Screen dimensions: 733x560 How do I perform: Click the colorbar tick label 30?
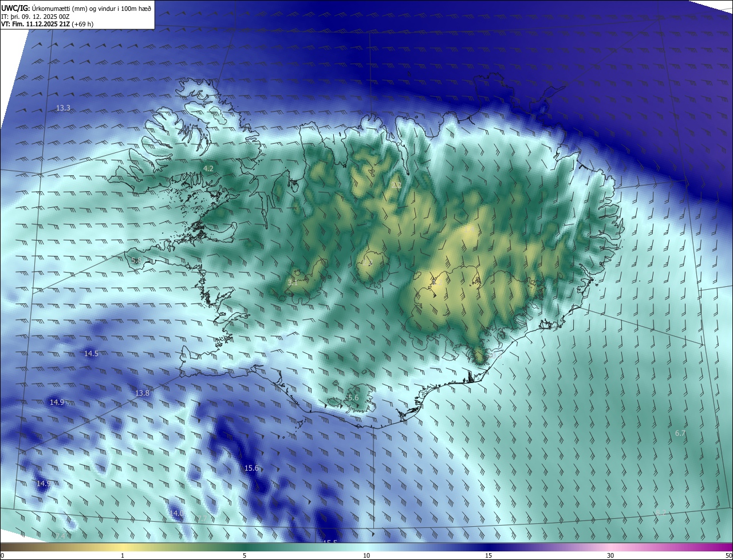click(x=610, y=555)
